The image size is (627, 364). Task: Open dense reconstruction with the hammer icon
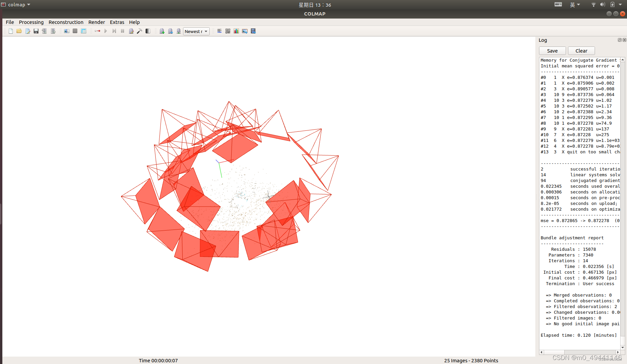coord(140,31)
